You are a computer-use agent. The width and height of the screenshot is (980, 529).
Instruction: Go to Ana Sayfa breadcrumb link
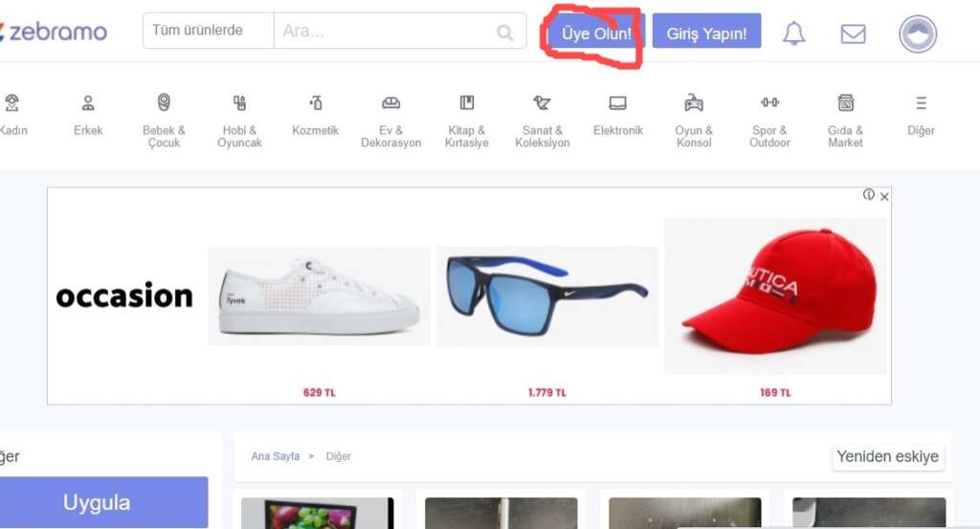tap(275, 456)
